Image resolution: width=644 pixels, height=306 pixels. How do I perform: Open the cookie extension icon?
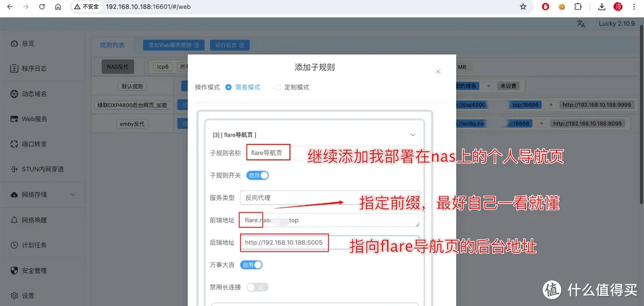pos(562,7)
